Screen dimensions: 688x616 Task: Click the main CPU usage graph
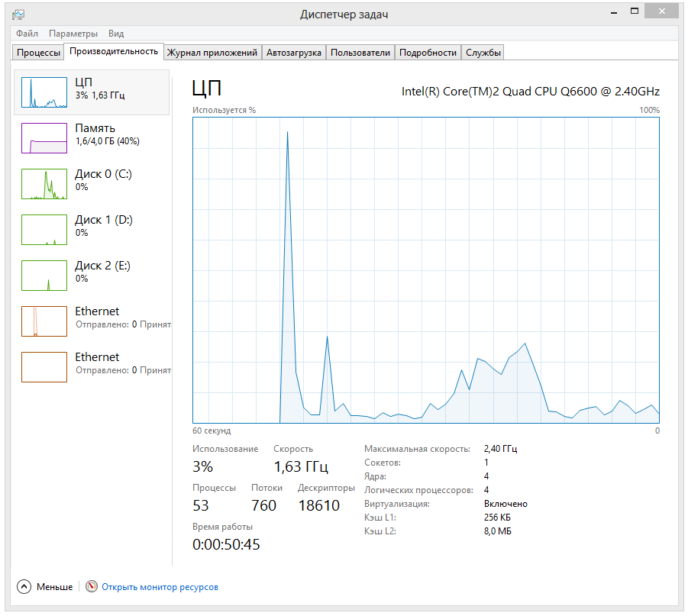425,269
